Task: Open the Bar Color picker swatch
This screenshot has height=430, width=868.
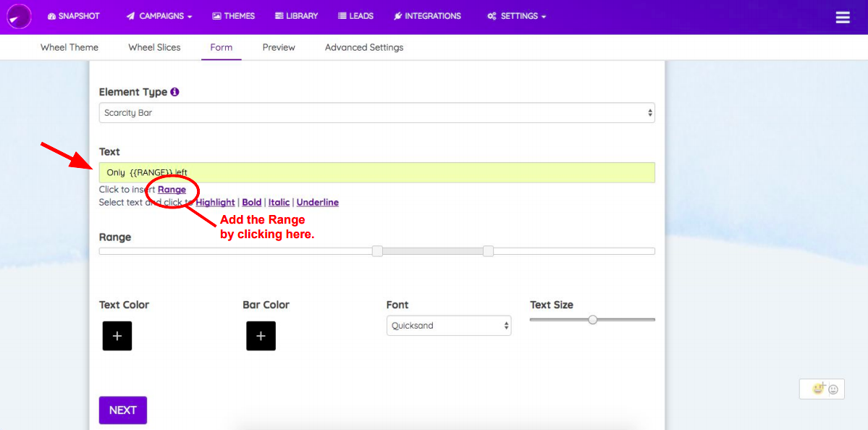Action: [261, 336]
